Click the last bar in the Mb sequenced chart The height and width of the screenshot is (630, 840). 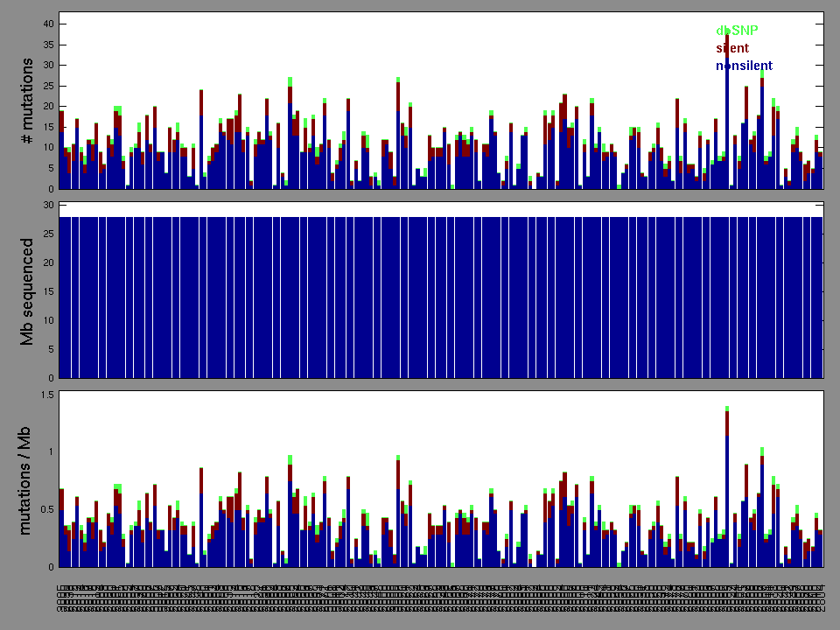click(820, 297)
